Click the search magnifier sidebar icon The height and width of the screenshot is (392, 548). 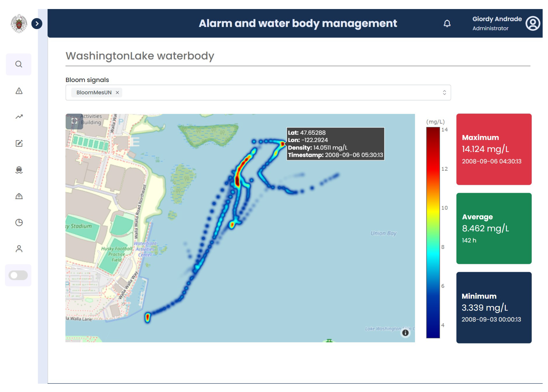(x=19, y=64)
